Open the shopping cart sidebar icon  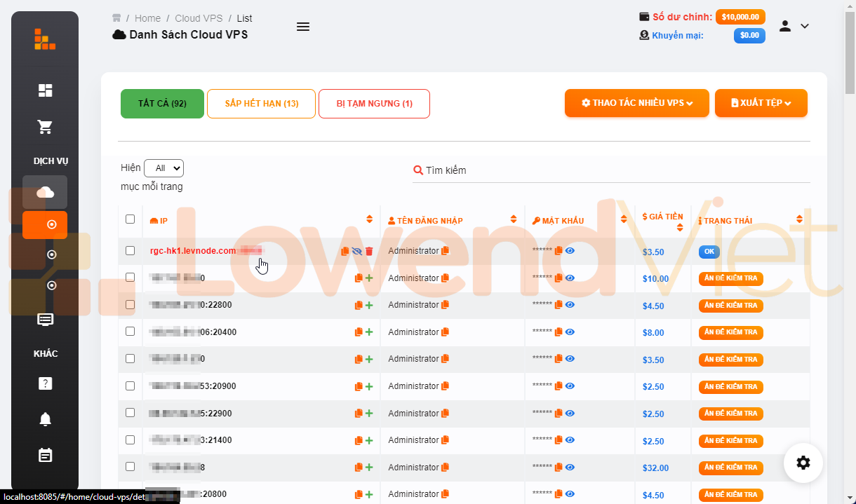point(45,127)
